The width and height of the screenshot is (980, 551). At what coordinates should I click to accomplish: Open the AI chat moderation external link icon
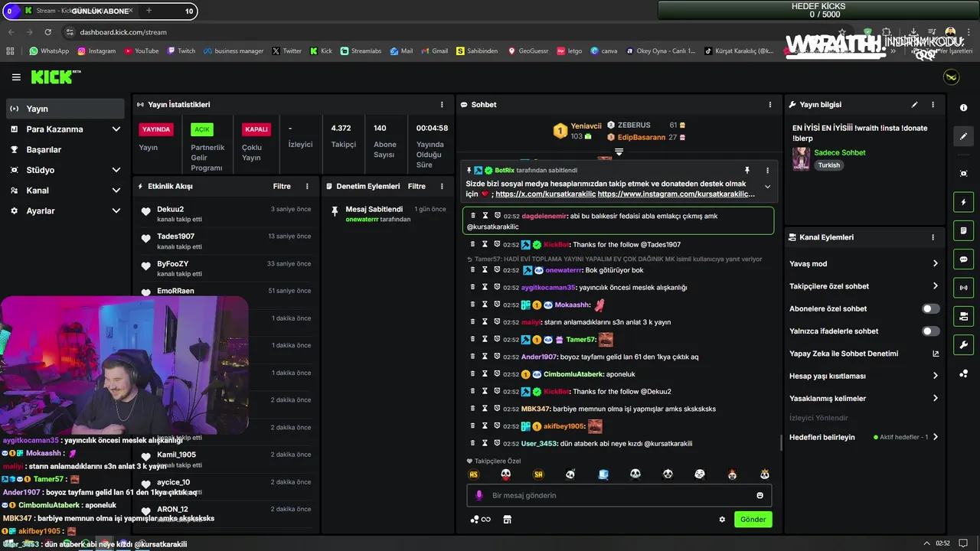click(935, 354)
